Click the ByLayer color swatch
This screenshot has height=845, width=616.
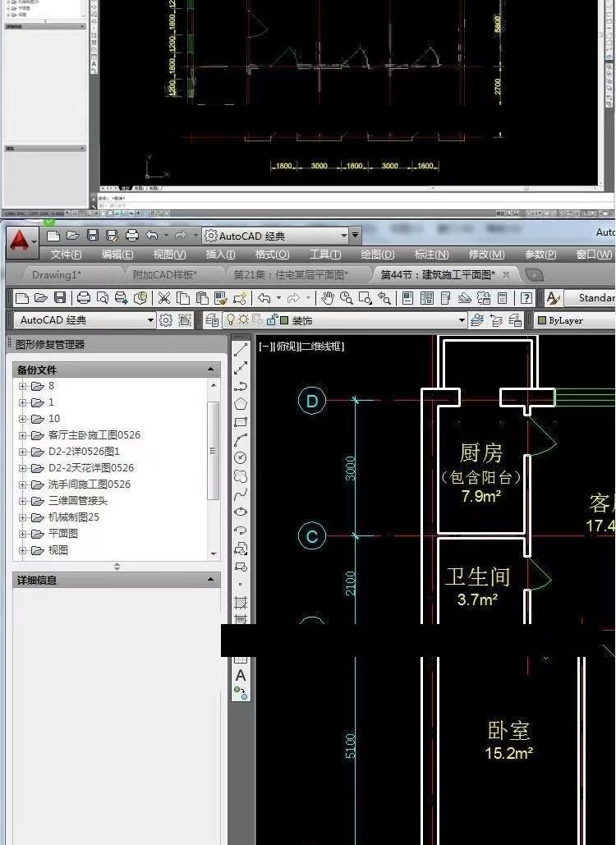(542, 320)
